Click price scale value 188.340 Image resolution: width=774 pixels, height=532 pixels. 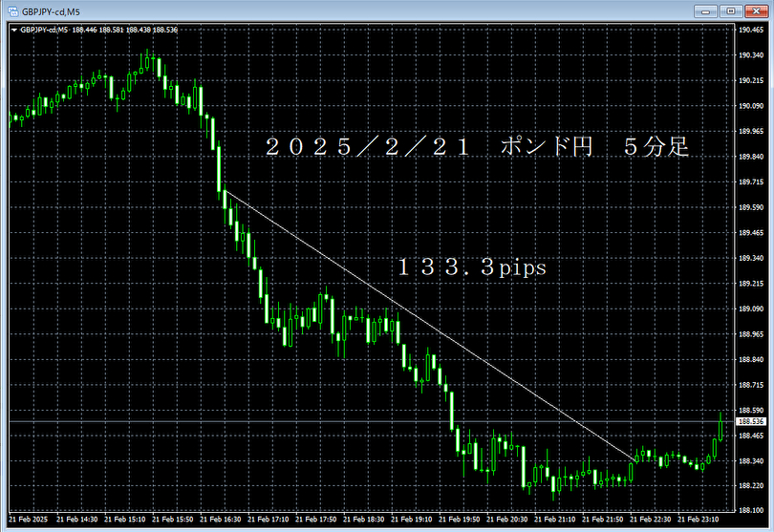(x=751, y=461)
